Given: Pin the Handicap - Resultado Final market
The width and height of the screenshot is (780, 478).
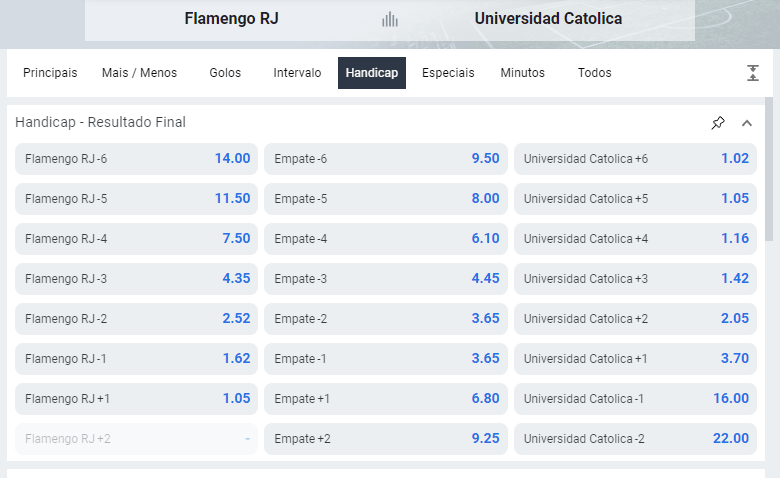Looking at the screenshot, I should click(x=718, y=123).
